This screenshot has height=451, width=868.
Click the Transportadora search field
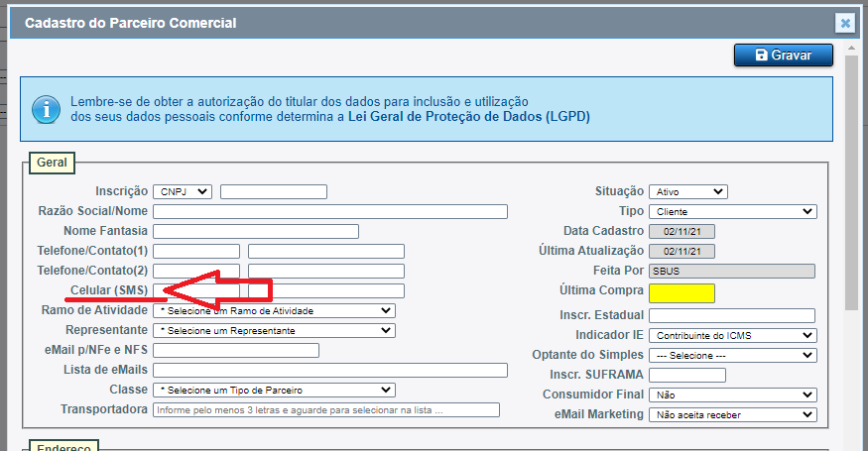(x=326, y=409)
